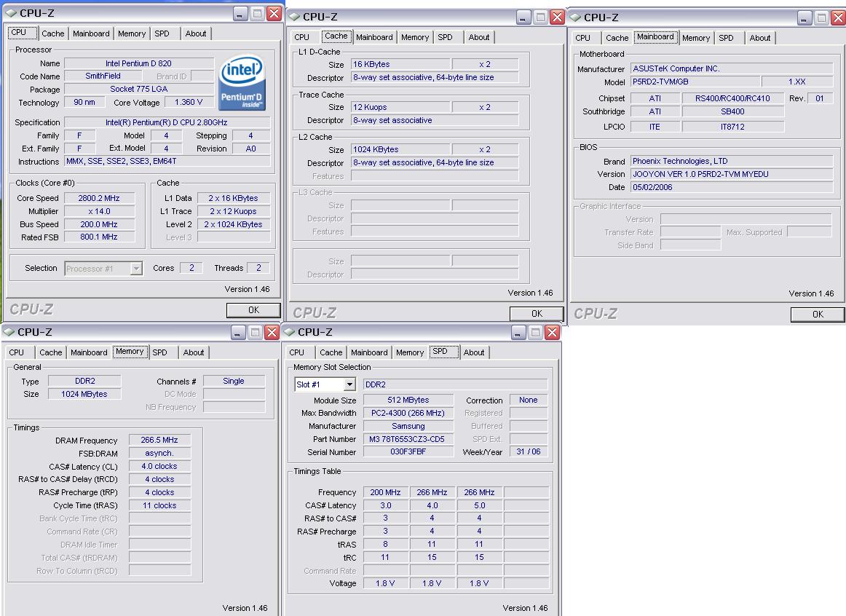
Task: Open the Processor #1 selection dropdown
Action: (x=136, y=268)
